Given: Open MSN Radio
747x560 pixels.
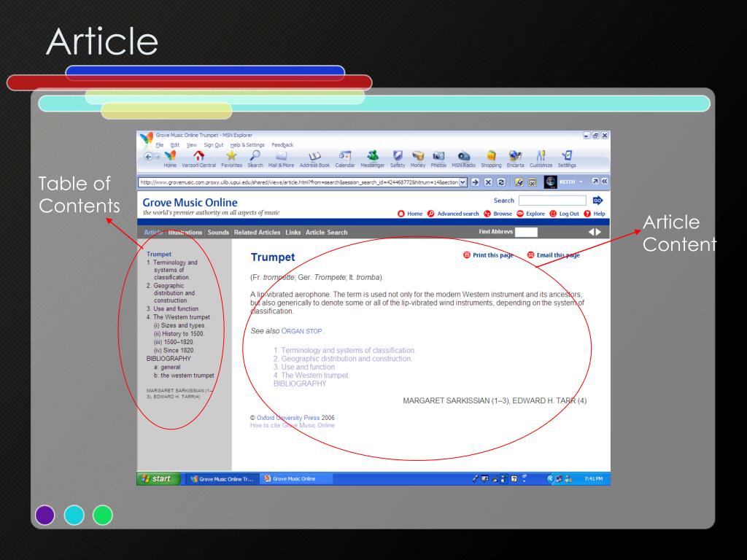Looking at the screenshot, I should point(463,158).
